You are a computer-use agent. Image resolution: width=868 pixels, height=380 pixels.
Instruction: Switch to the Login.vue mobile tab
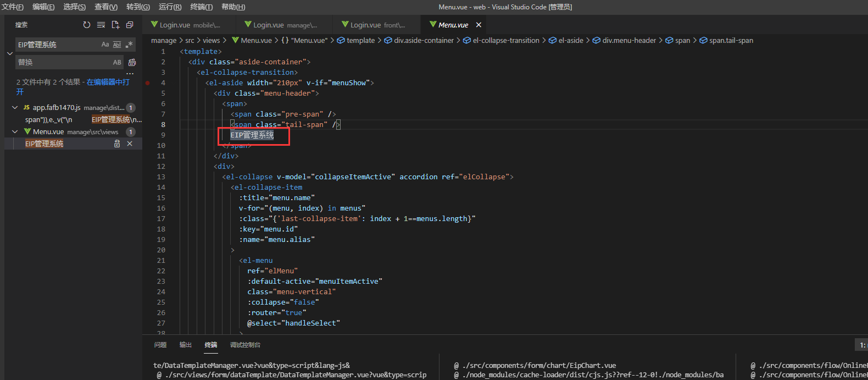pos(189,25)
